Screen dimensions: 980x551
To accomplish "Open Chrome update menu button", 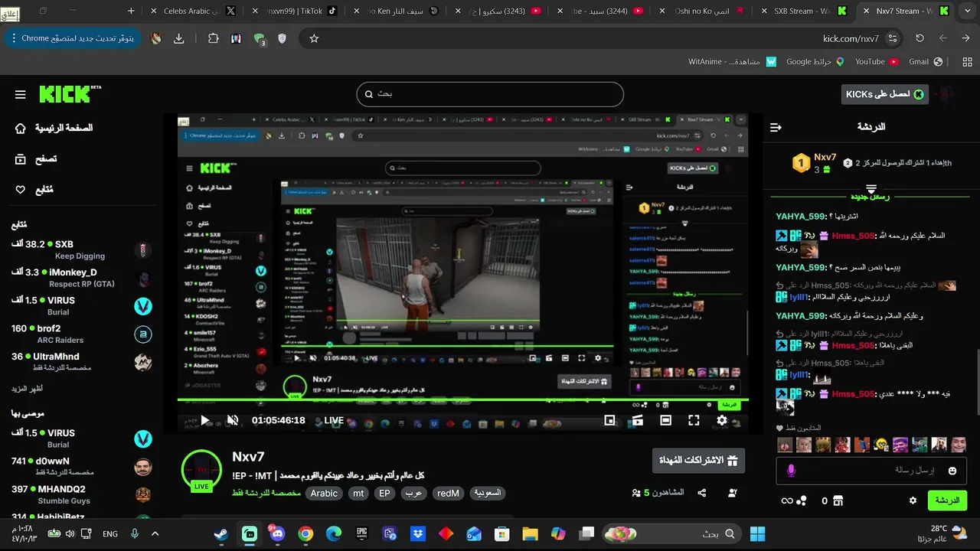I will click(73, 38).
